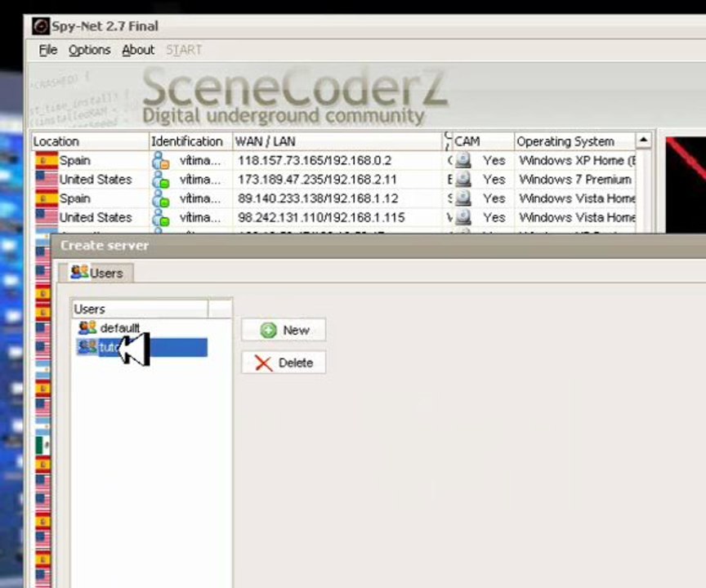The height and width of the screenshot is (588, 706).
Task: Click identification user icon in 89.140.233.138 row
Action: pyautogui.click(x=161, y=198)
